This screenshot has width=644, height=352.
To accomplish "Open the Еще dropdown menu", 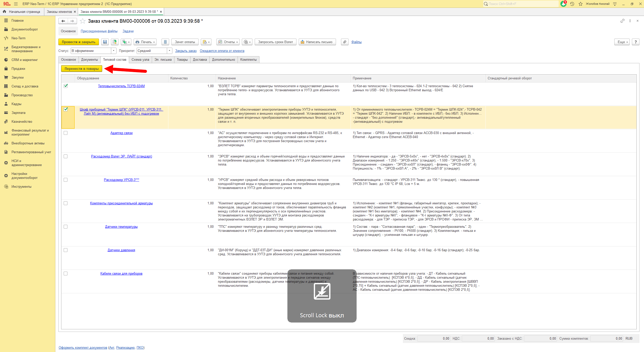I will coord(622,42).
